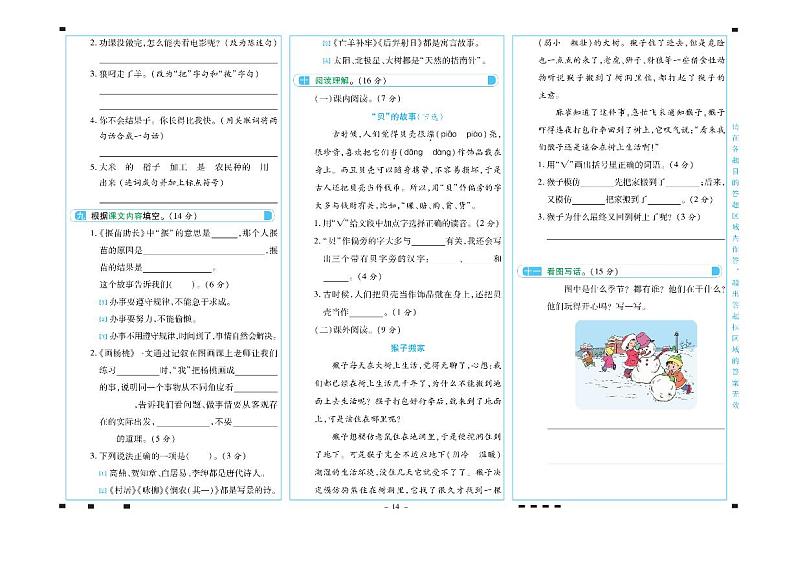Click the answer brackets after 这个故事告诉我们
The height and width of the screenshot is (562, 794).
click(183, 285)
